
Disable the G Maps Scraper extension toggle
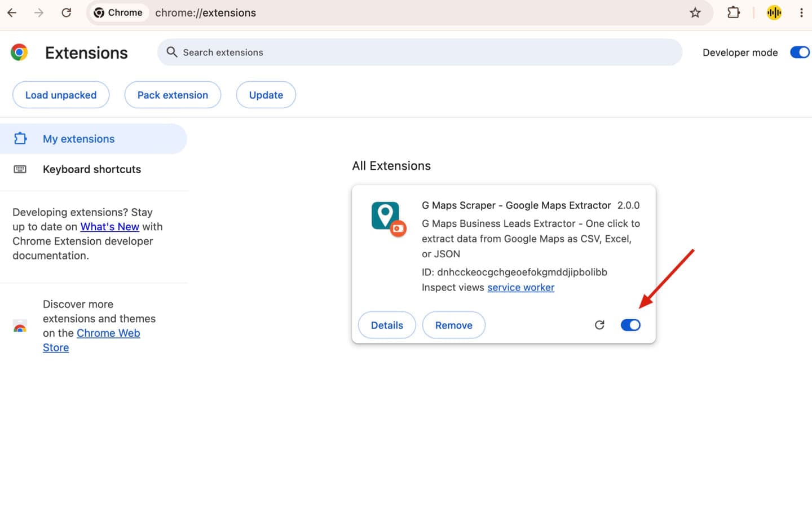630,325
